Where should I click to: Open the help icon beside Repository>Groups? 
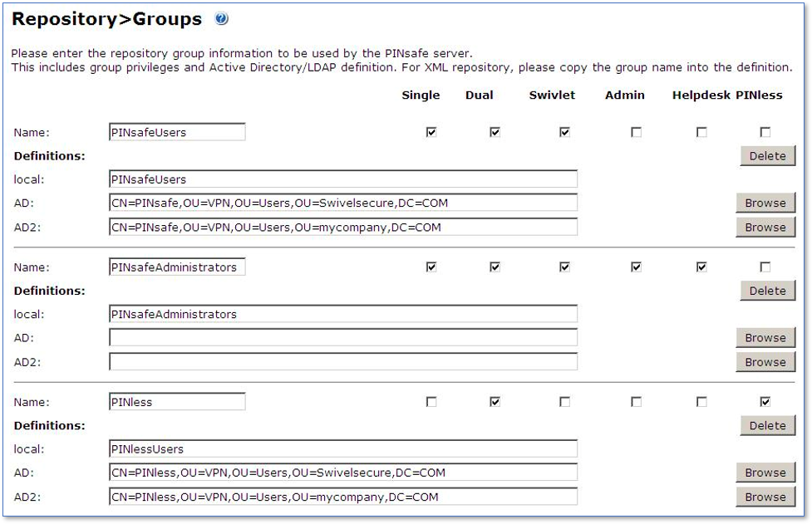pos(222,19)
